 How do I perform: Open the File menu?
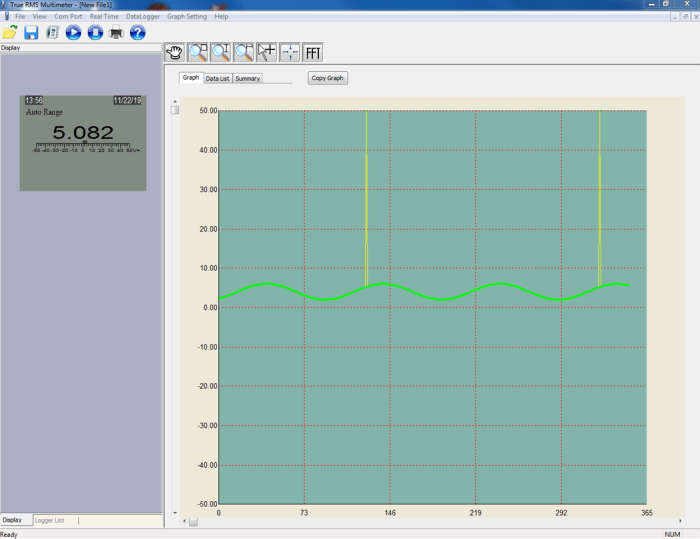pyautogui.click(x=20, y=16)
